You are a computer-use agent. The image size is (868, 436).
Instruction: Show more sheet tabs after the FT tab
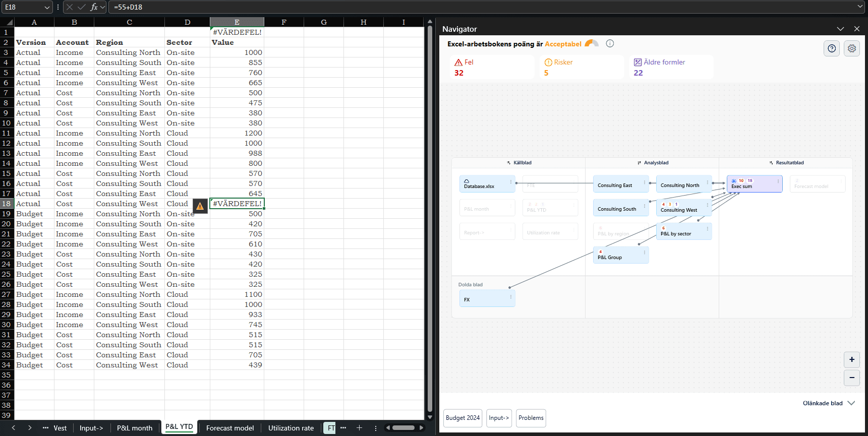click(x=343, y=428)
